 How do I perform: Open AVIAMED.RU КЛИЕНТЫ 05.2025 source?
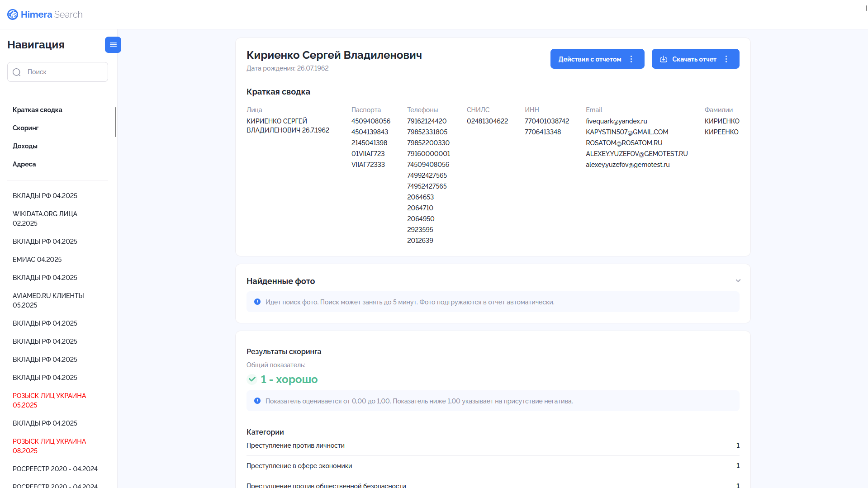click(x=48, y=300)
